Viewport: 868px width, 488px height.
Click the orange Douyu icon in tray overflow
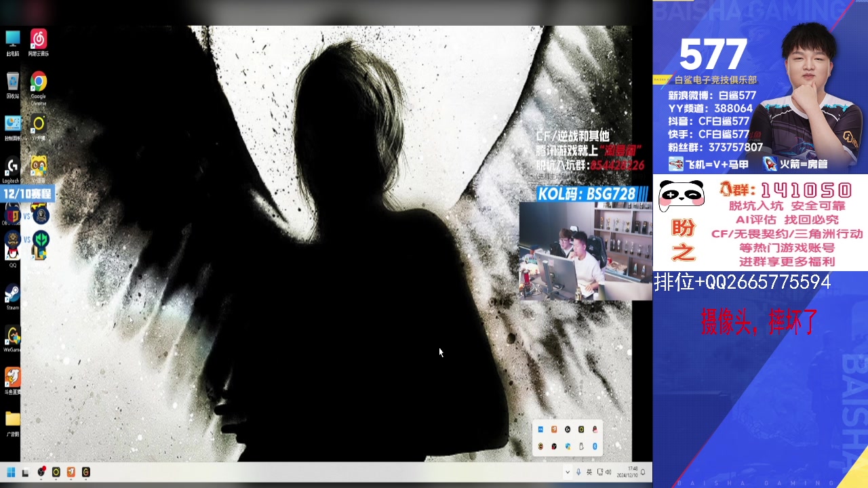[554, 429]
